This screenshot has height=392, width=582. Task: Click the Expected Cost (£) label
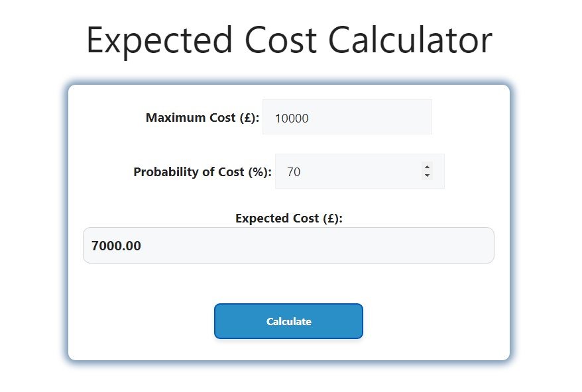point(288,218)
